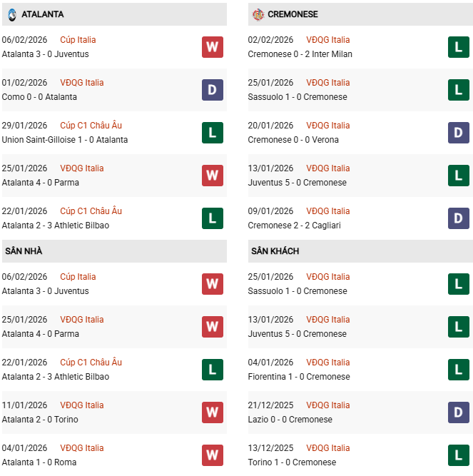Click L badge for Cremonese 0 - 2 Inter Milan

tap(458, 47)
